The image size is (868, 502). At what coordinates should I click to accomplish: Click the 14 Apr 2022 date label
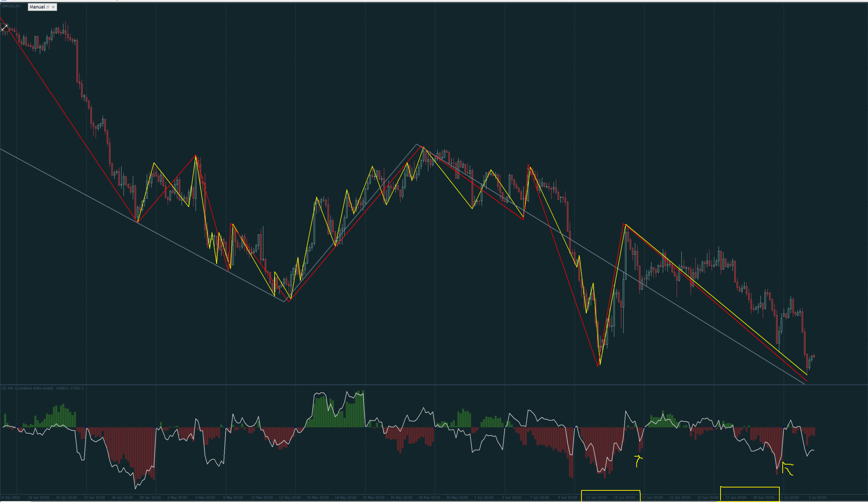pos(10,498)
